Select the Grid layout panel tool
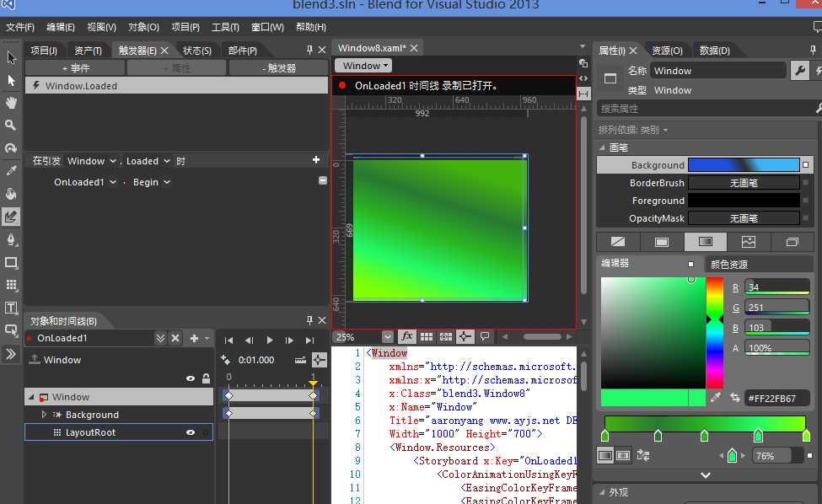The height and width of the screenshot is (504, 822). coord(11,285)
